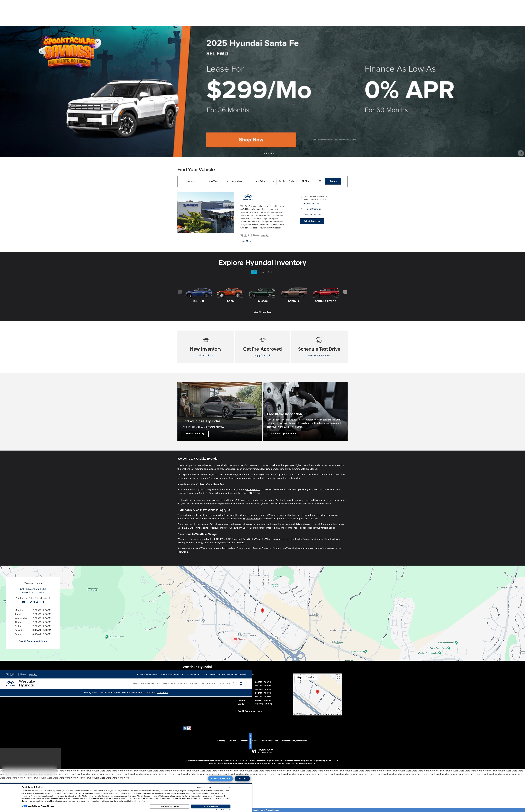Click See All Department Hours on the large map card

click(x=33, y=641)
